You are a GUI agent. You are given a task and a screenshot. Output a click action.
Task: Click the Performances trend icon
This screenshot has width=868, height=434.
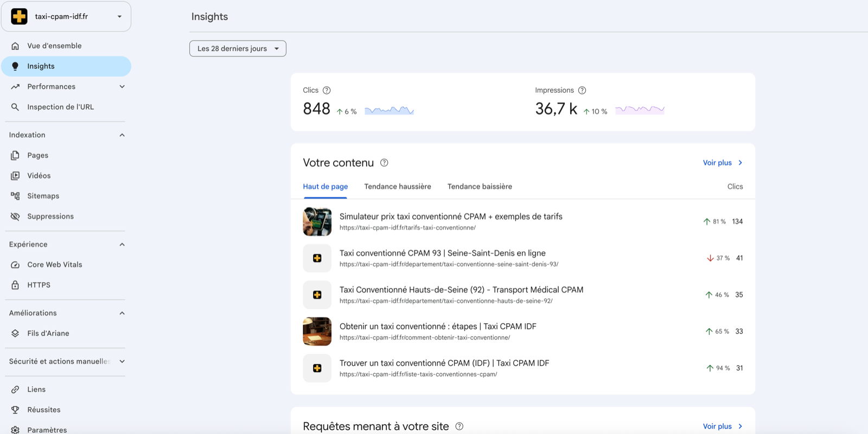point(15,87)
